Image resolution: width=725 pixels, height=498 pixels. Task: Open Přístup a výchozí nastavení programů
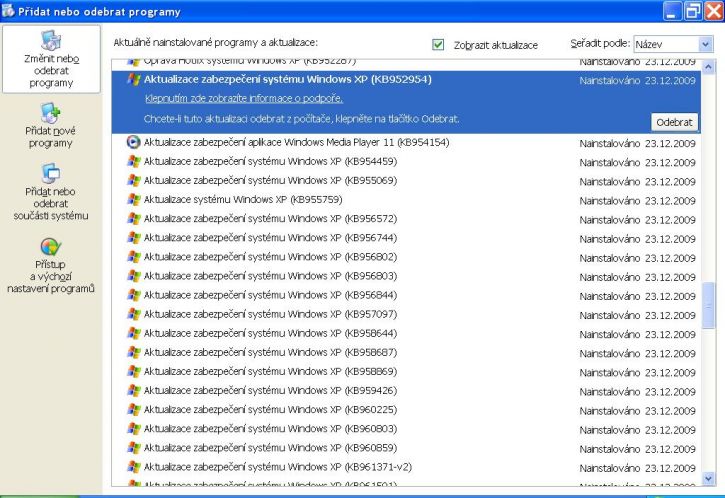coord(50,266)
